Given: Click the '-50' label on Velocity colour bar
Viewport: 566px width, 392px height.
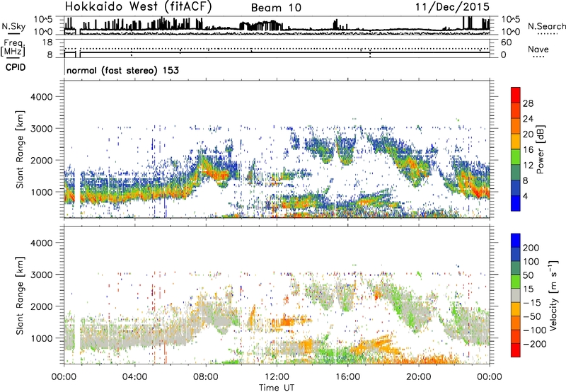Looking at the screenshot, I should pos(531,316).
